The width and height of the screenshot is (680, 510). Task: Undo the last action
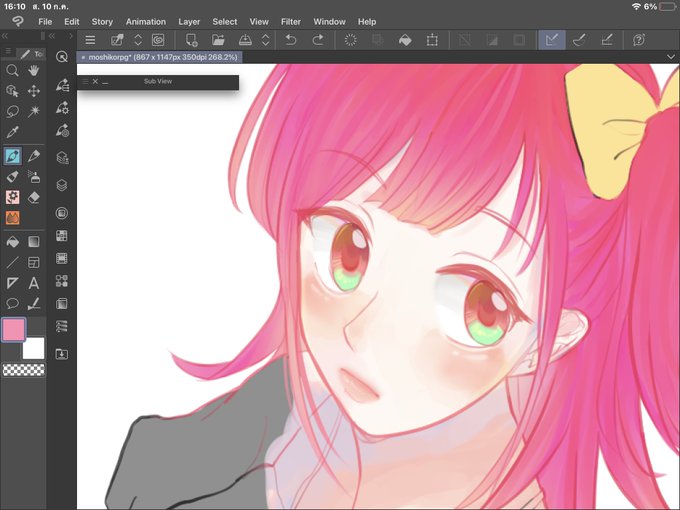(291, 40)
